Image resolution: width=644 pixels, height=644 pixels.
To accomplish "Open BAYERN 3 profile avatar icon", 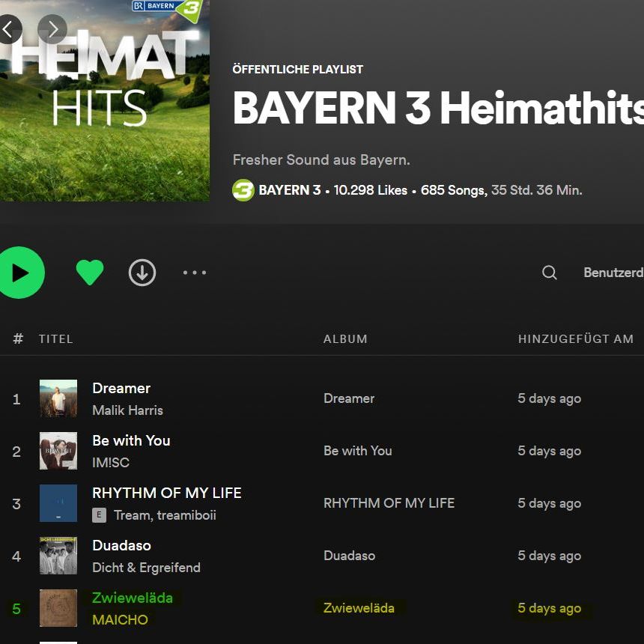I will tap(243, 190).
